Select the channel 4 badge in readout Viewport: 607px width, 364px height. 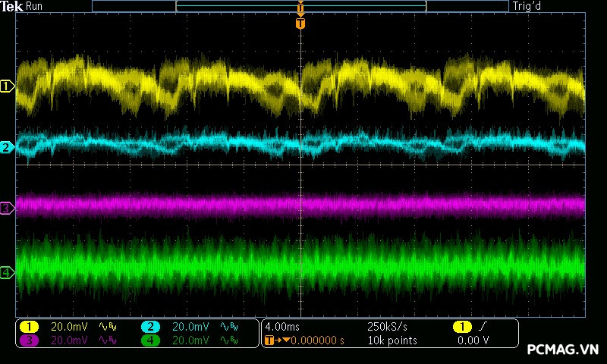pyautogui.click(x=151, y=340)
